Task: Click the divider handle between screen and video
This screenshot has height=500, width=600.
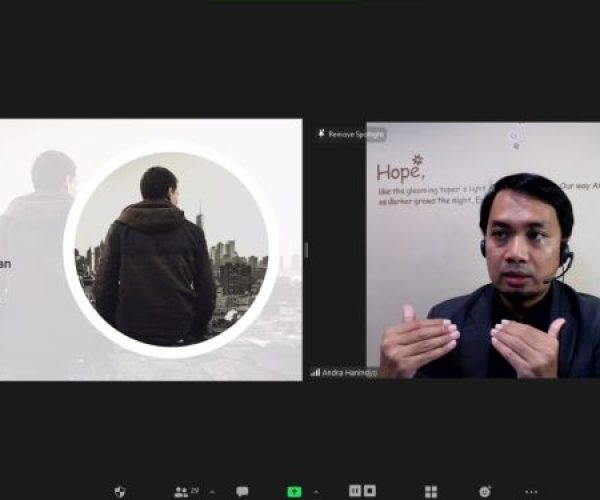Action: (x=306, y=249)
